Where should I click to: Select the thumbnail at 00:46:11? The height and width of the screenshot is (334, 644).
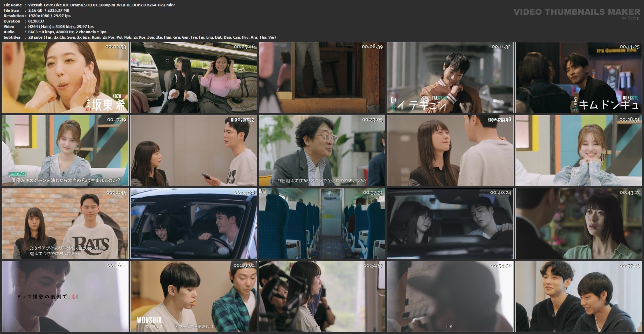click(66, 296)
